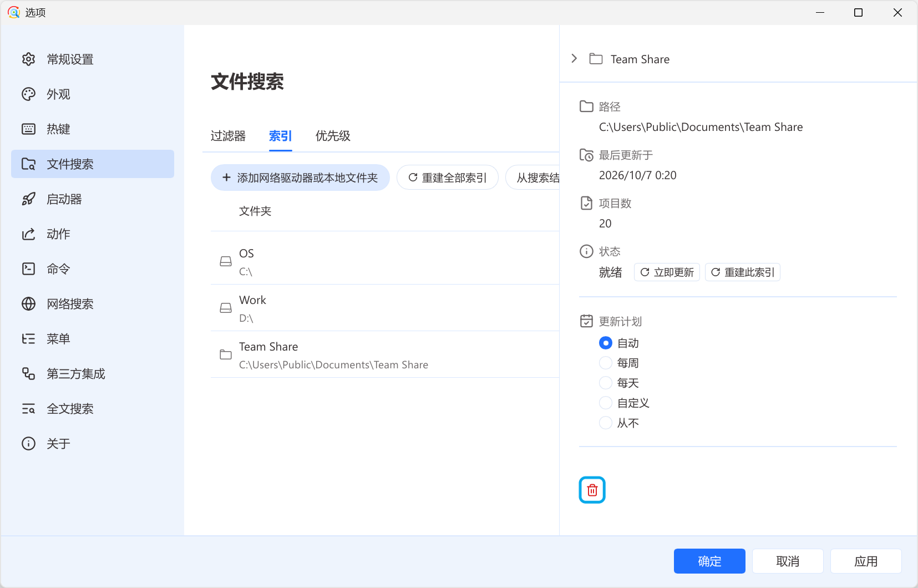Click the 状态 info icon
Image resolution: width=918 pixels, height=588 pixels.
coord(586,251)
